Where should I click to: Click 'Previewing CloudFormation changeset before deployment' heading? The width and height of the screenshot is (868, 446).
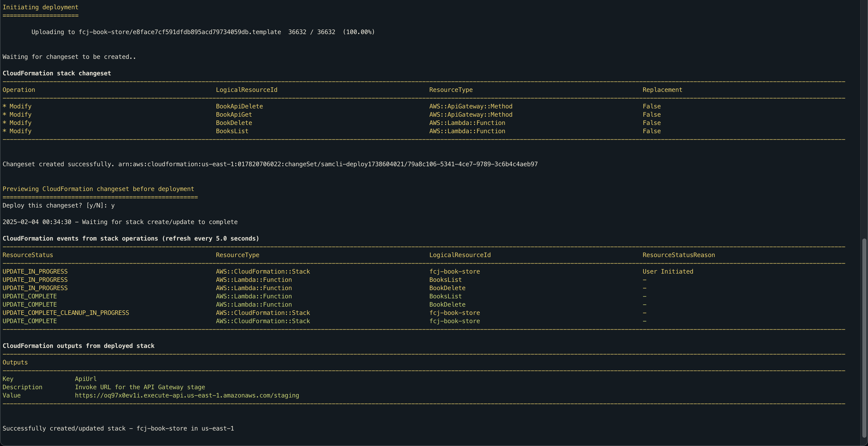98,189
